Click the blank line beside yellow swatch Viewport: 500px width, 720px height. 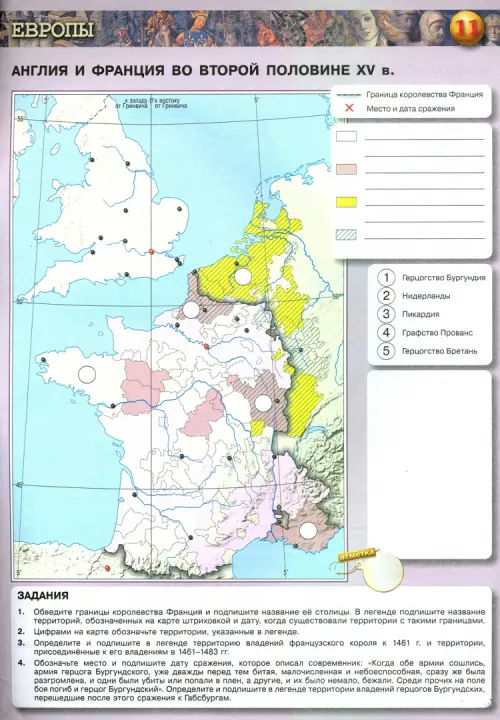(x=425, y=205)
